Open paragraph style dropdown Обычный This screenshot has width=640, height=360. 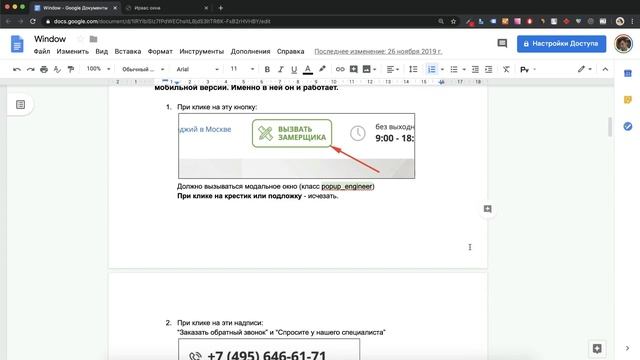[143, 69]
